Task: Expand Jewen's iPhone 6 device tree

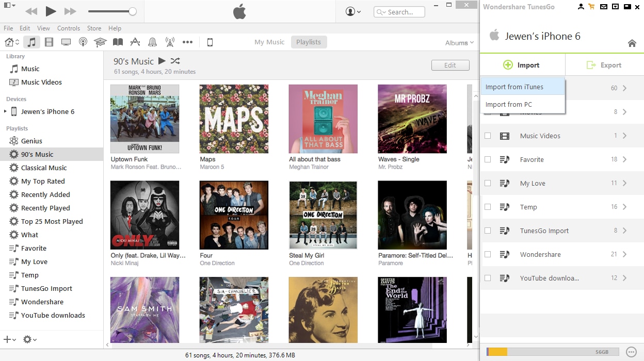Action: [5, 111]
